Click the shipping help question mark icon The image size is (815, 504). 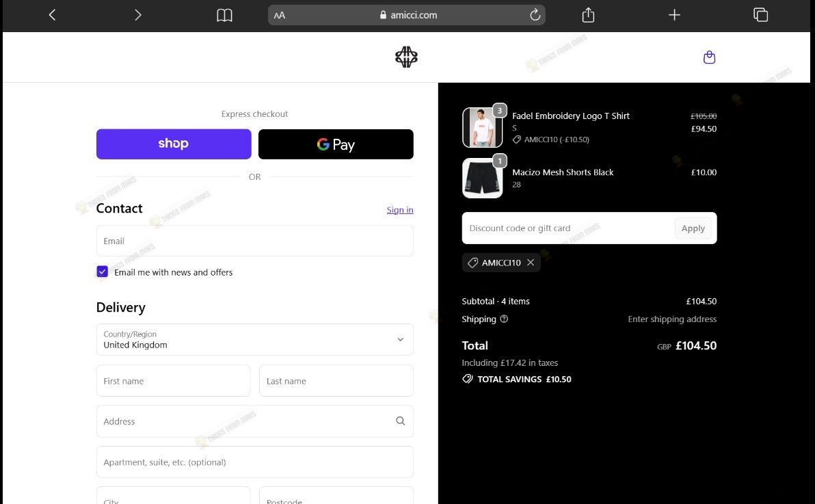[504, 319]
